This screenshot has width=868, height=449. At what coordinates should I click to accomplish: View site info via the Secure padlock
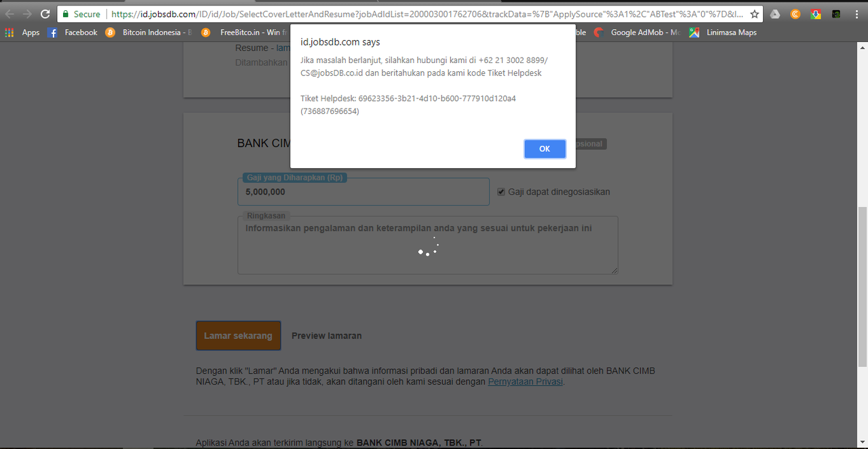pyautogui.click(x=81, y=14)
